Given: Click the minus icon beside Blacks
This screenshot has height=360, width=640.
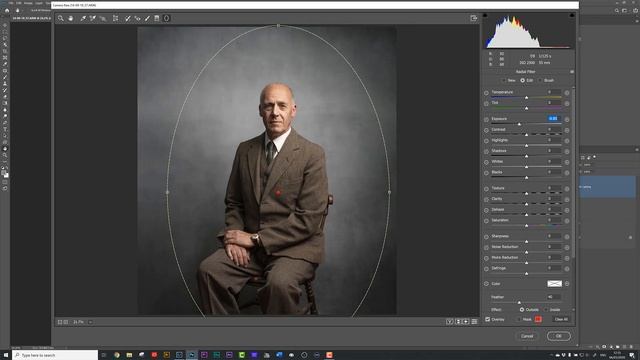Looking at the screenshot, I should pyautogui.click(x=486, y=173).
